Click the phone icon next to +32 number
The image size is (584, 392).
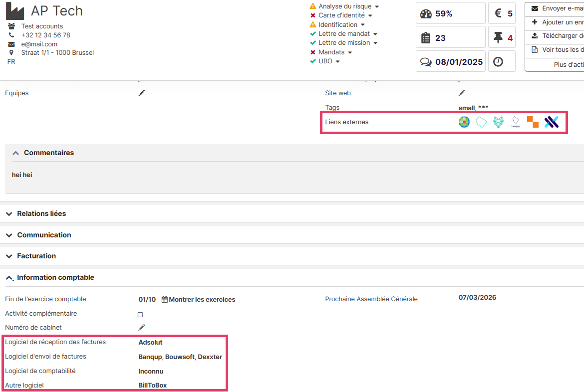[x=11, y=35]
